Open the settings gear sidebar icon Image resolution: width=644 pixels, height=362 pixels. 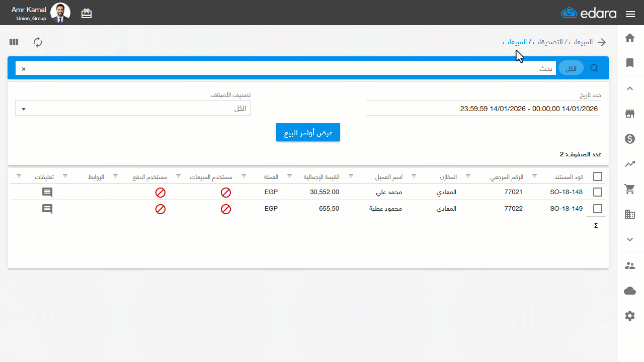(630, 316)
